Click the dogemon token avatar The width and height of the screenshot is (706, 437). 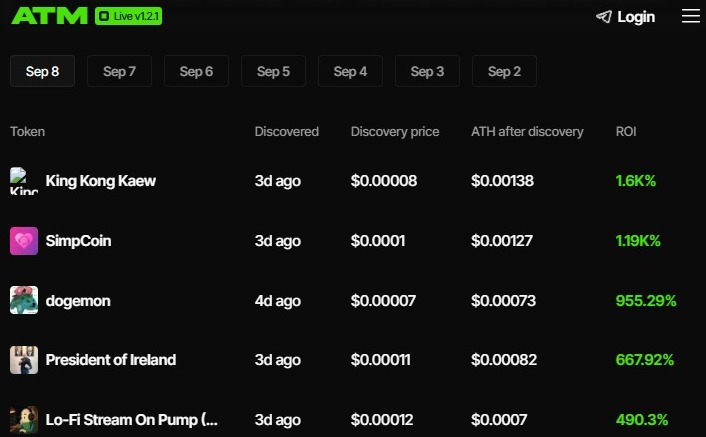pyautogui.click(x=24, y=300)
